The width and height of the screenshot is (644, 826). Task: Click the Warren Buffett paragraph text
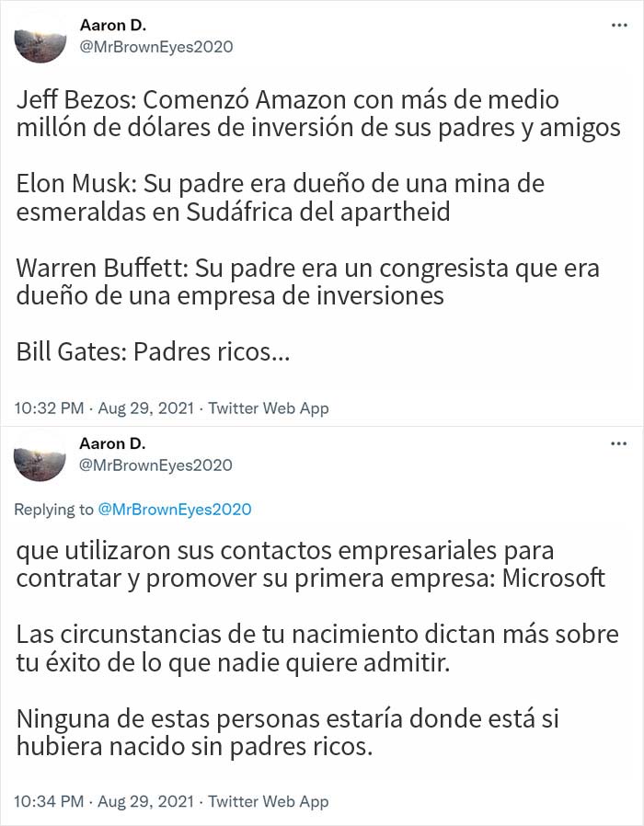click(x=307, y=281)
